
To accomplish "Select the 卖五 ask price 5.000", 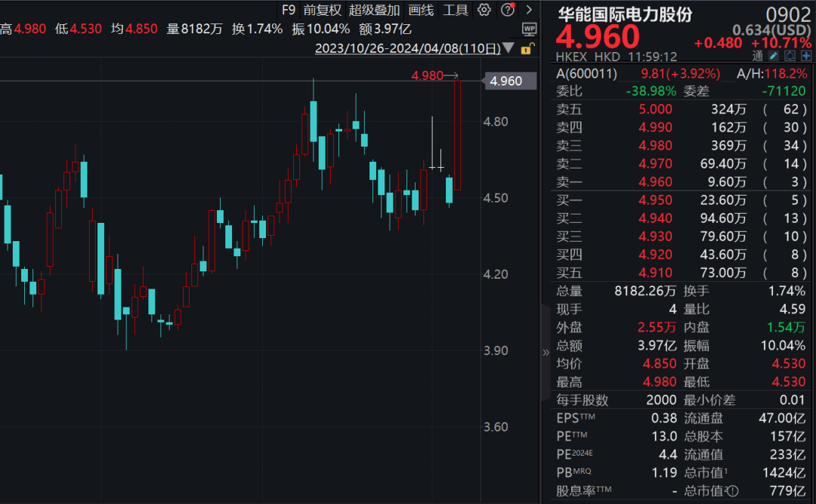I will tap(655, 110).
